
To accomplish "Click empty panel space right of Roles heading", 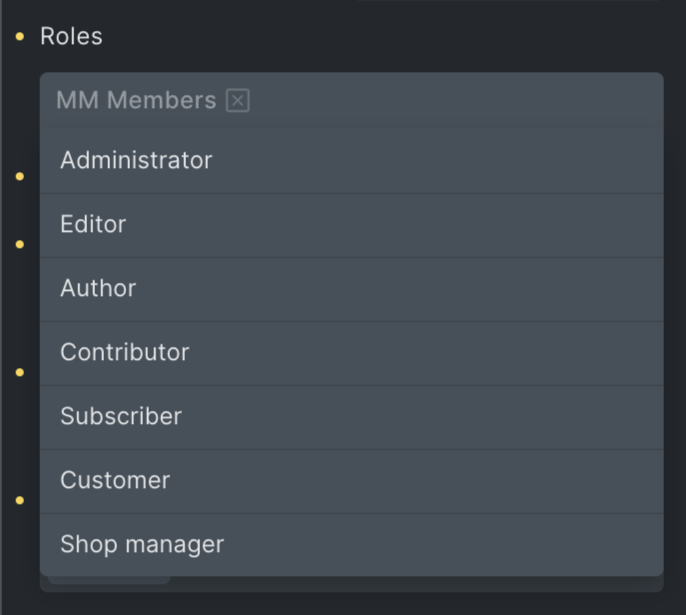I will (x=400, y=37).
